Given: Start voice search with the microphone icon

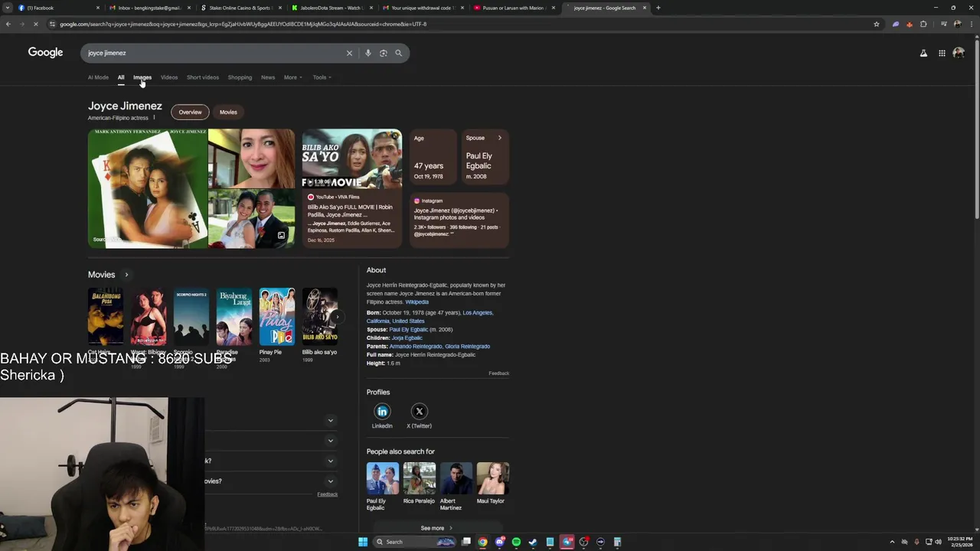Looking at the screenshot, I should pyautogui.click(x=368, y=53).
